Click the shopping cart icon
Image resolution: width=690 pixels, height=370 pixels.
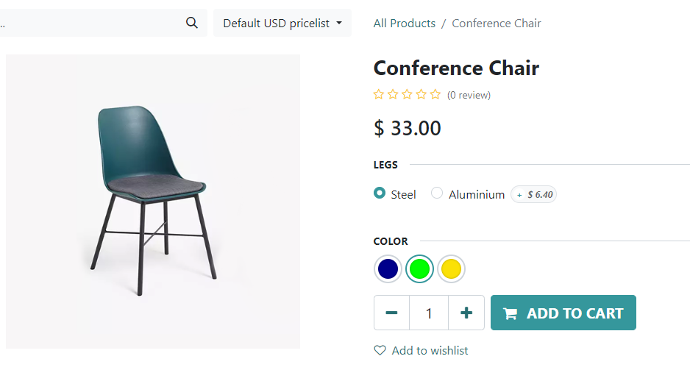click(510, 313)
